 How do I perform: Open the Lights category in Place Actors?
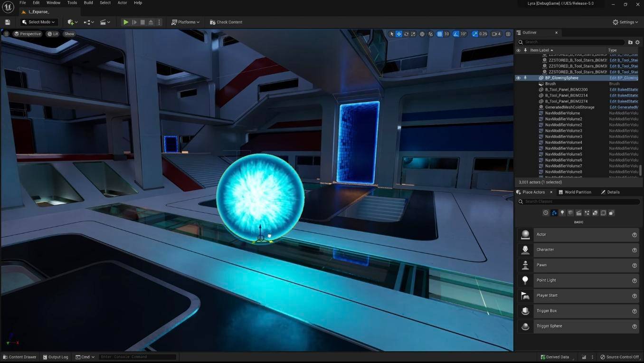(x=562, y=213)
